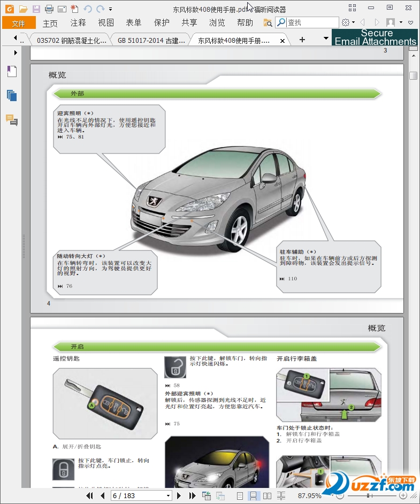
Task: Switch to the GB 51017-2014 document tab
Action: (x=151, y=40)
